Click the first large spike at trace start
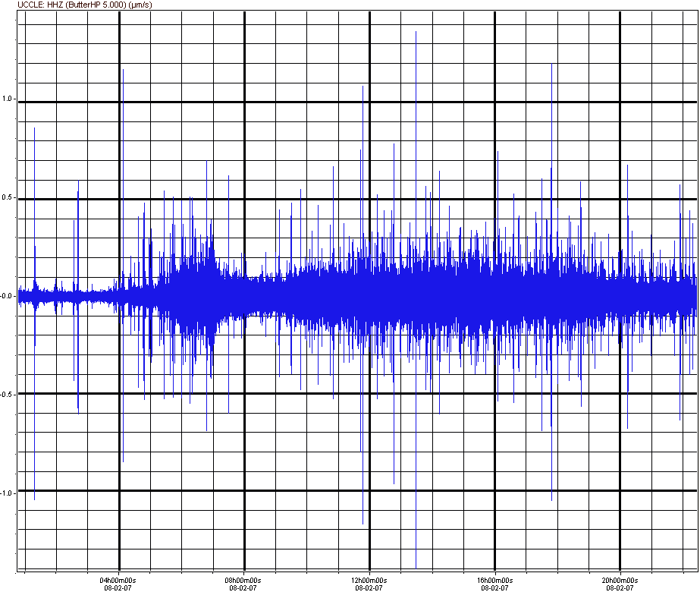The image size is (700, 592). [x=34, y=128]
